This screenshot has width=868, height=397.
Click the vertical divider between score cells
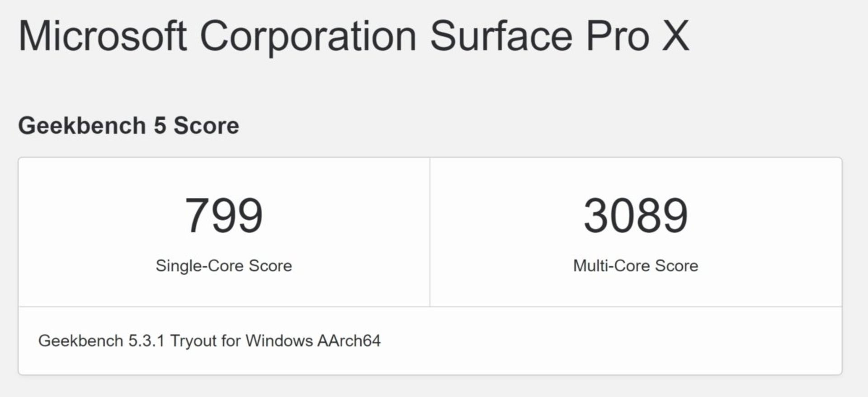(430, 232)
